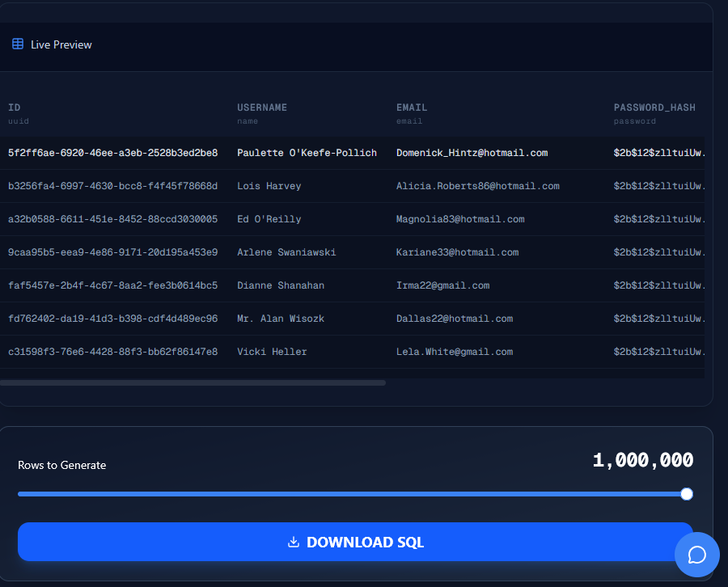728x587 pixels.
Task: Click the name type label under USERNAME
Action: coord(247,120)
